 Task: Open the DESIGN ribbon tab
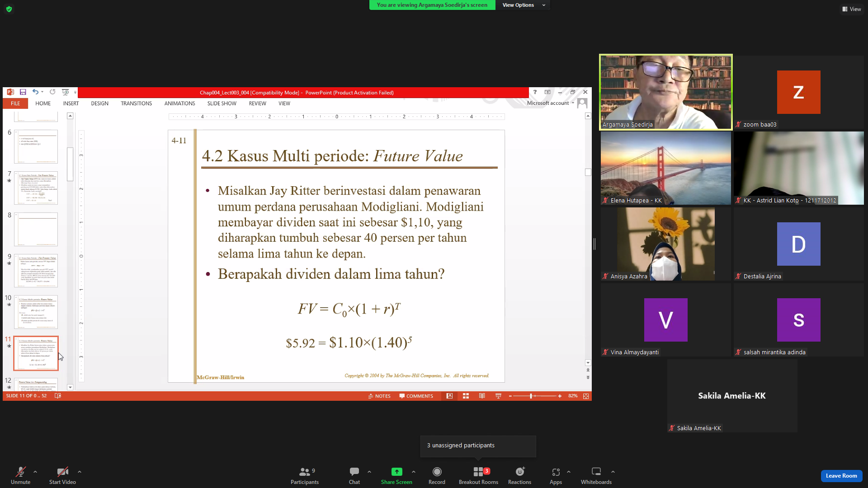click(x=99, y=103)
